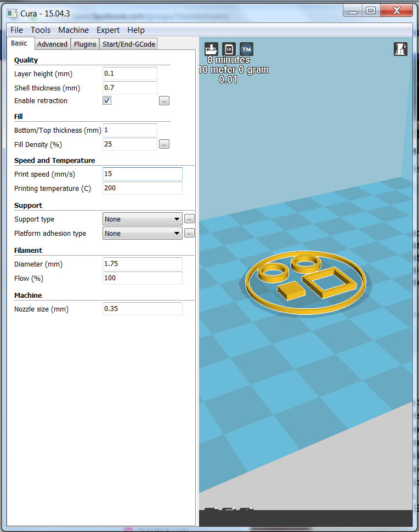419x532 pixels.
Task: Toggle the Enable retraction checkbox
Action: tap(107, 100)
